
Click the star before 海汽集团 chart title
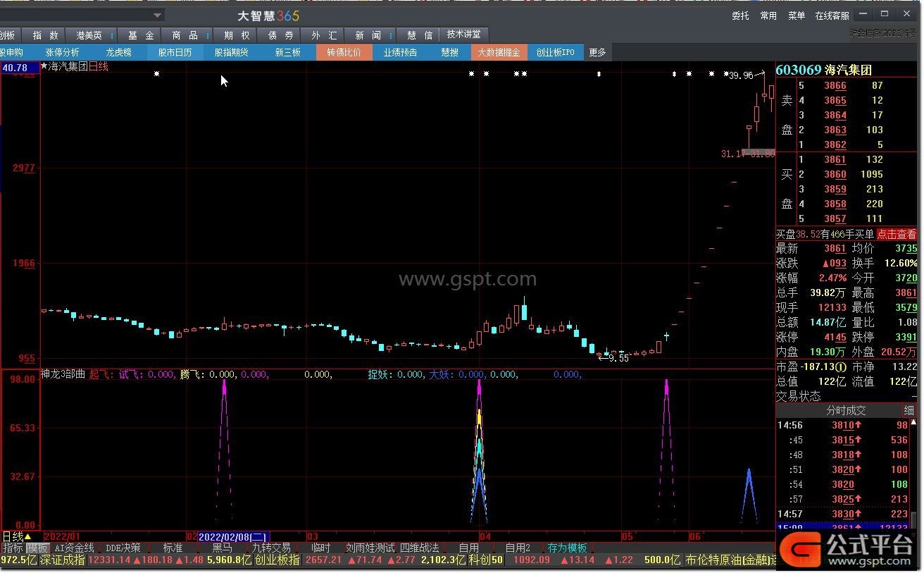click(44, 67)
